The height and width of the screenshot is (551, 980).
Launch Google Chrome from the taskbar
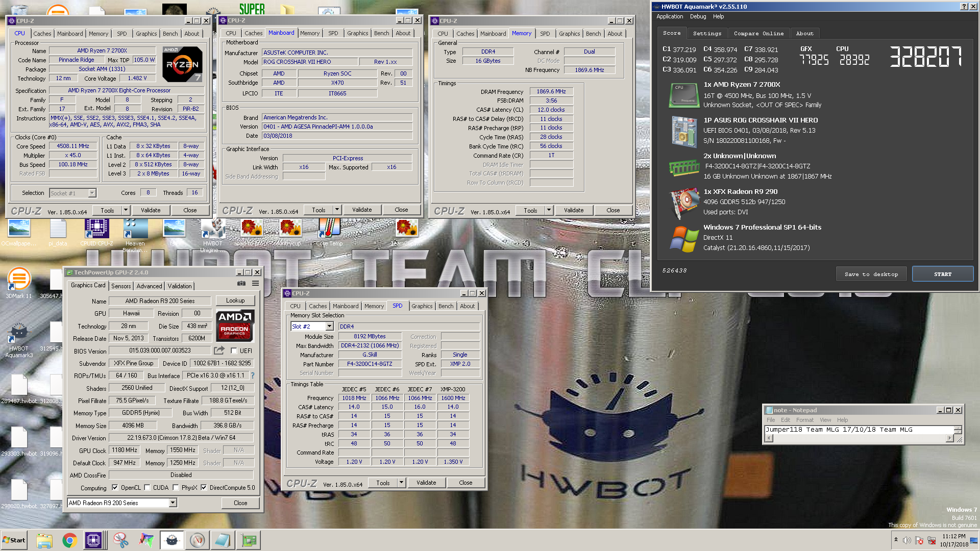tap(69, 540)
